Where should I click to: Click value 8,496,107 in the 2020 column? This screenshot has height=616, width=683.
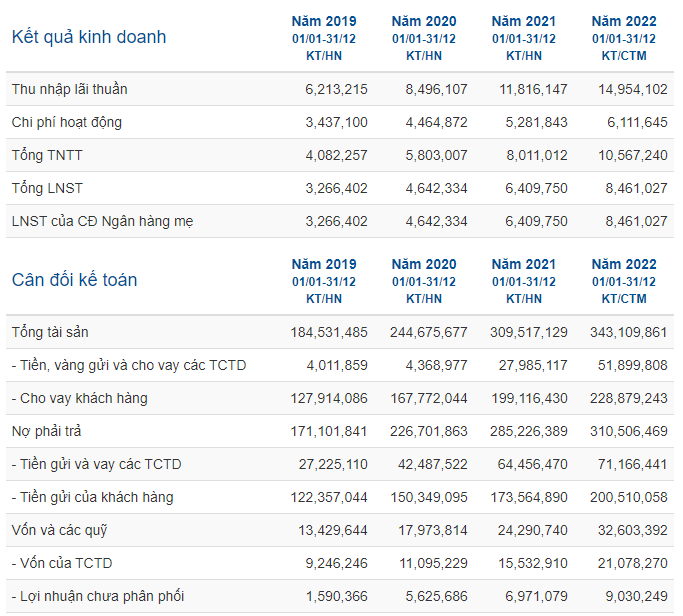pos(436,89)
